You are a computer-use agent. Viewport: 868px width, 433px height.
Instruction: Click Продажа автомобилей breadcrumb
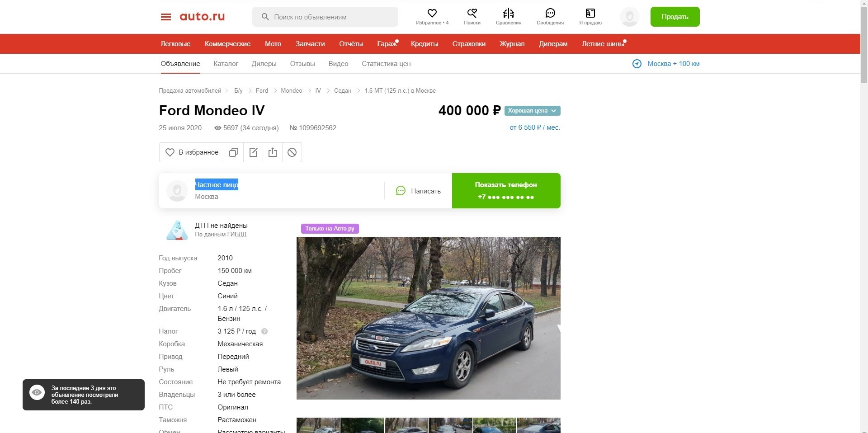pyautogui.click(x=190, y=91)
